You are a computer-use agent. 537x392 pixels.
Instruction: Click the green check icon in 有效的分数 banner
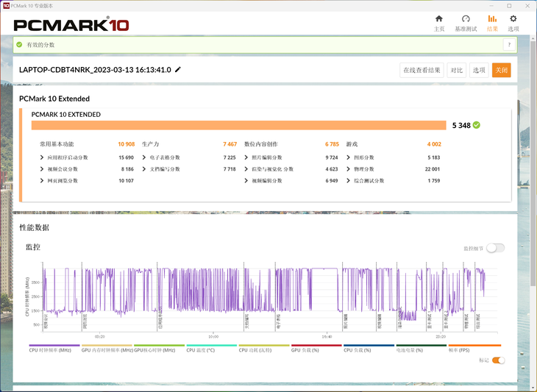(19, 45)
